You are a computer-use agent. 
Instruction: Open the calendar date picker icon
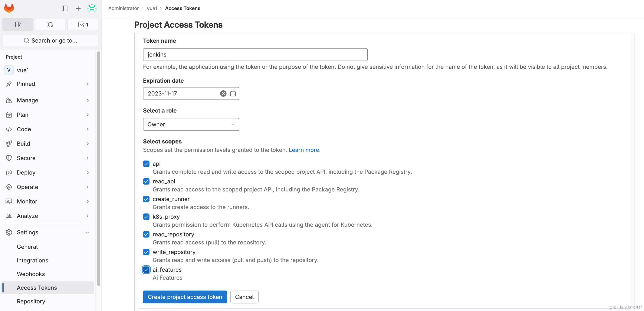pos(233,94)
